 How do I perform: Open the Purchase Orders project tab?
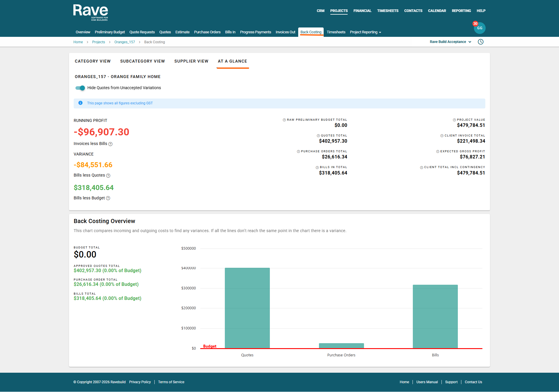[207, 32]
